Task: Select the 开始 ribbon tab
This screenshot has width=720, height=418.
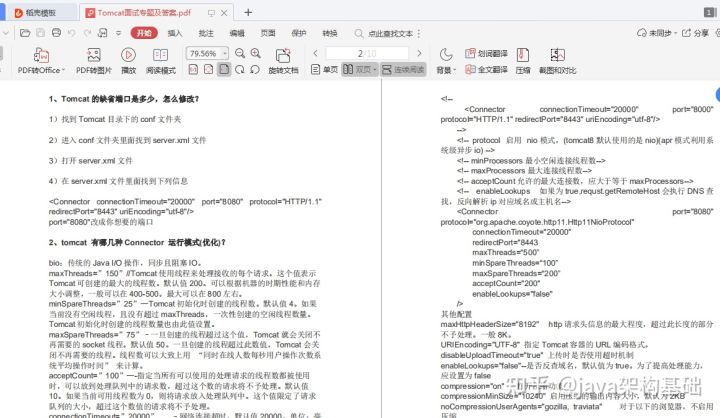Action: (144, 33)
